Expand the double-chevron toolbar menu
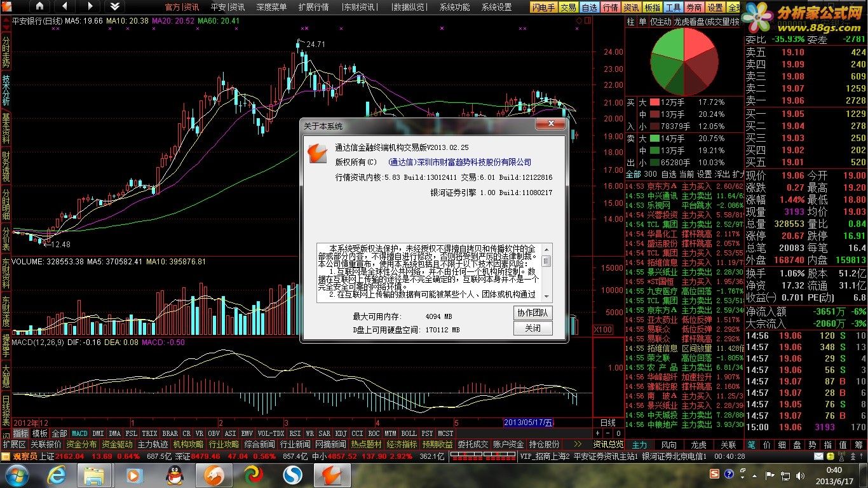This screenshot has width=868, height=488. point(114,6)
